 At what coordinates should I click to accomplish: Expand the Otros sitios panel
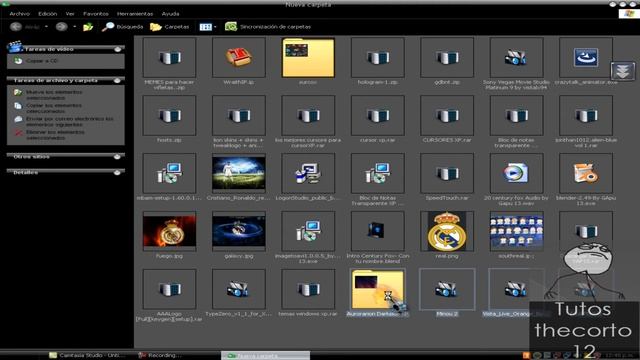pyautogui.click(x=118, y=157)
